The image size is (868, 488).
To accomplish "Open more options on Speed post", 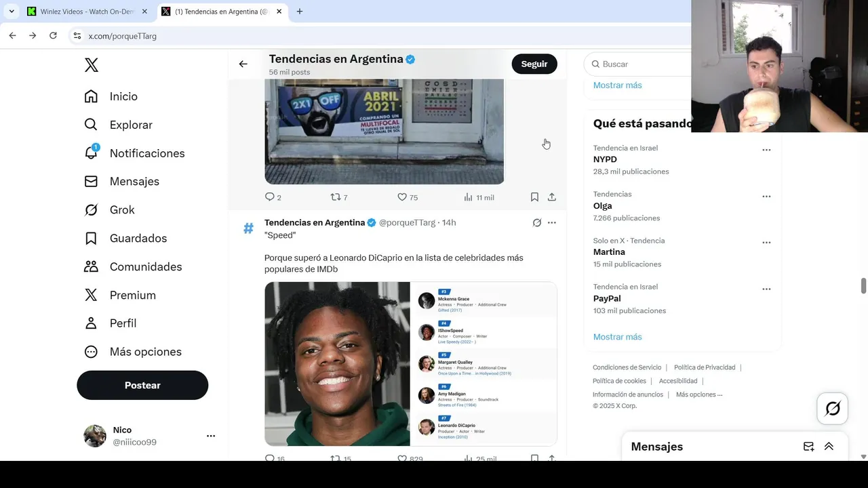I will 552,222.
